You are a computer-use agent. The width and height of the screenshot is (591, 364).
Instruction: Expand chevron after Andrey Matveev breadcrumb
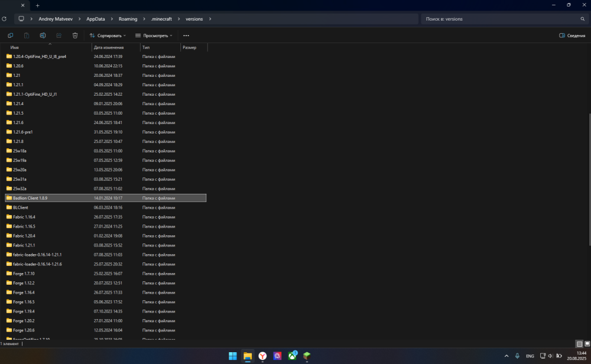point(80,19)
